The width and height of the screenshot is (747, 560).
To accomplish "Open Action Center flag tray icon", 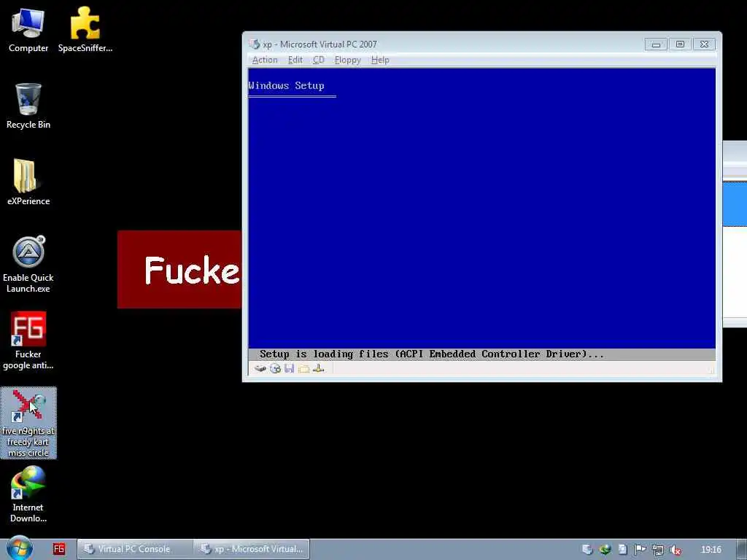I will point(640,550).
